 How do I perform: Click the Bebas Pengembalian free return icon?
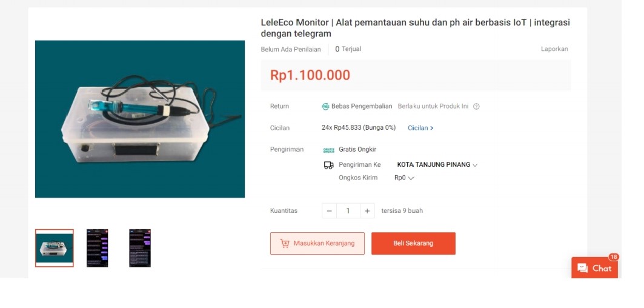tap(325, 107)
